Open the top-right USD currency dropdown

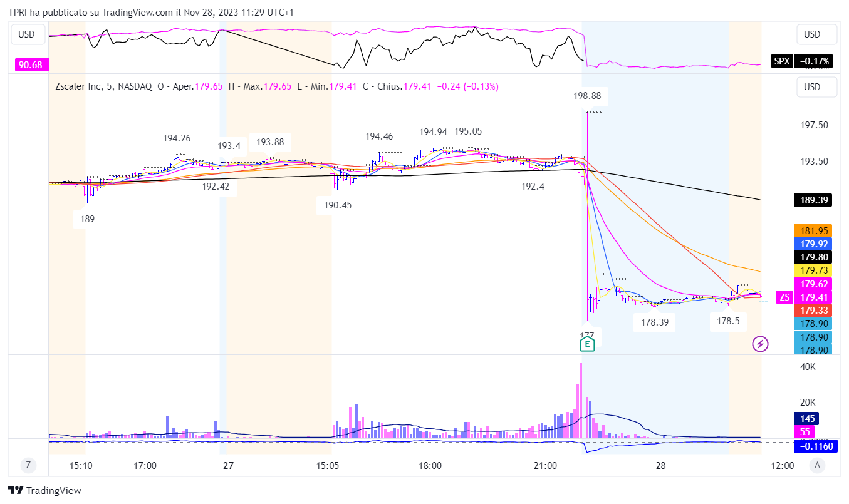[x=811, y=34]
